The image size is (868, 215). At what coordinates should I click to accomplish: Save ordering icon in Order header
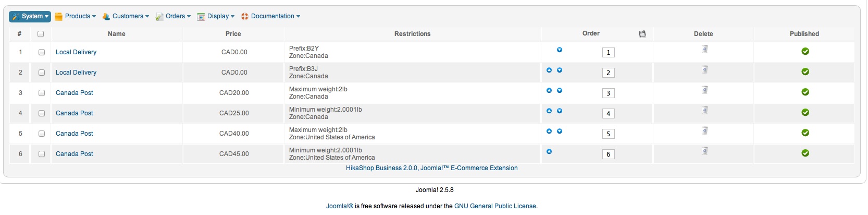(642, 34)
